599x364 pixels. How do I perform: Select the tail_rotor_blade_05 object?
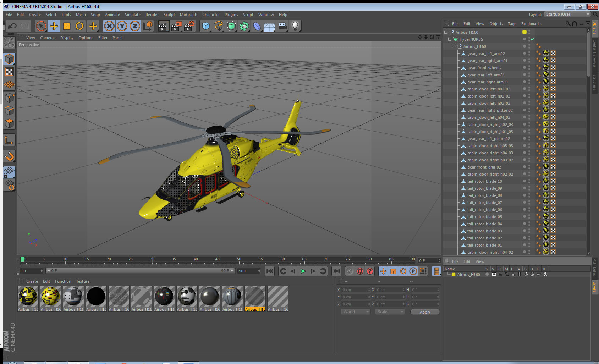484,217
